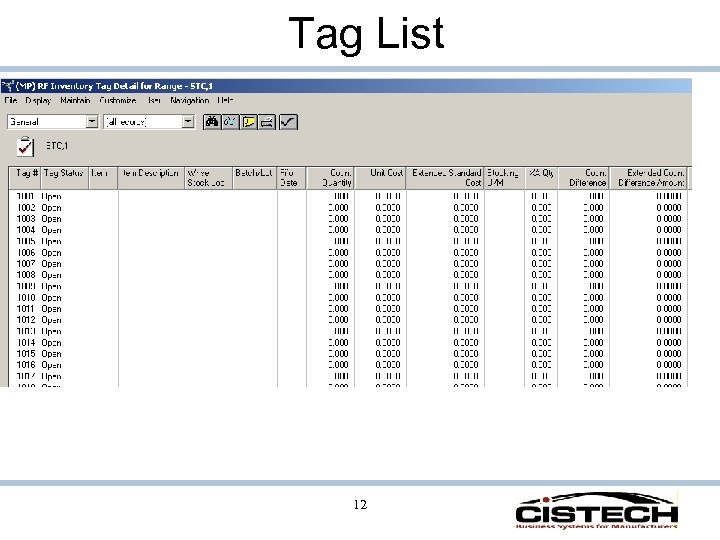The width and height of the screenshot is (720, 540).
Task: Click the Unit Cost column header
Action: (x=381, y=178)
